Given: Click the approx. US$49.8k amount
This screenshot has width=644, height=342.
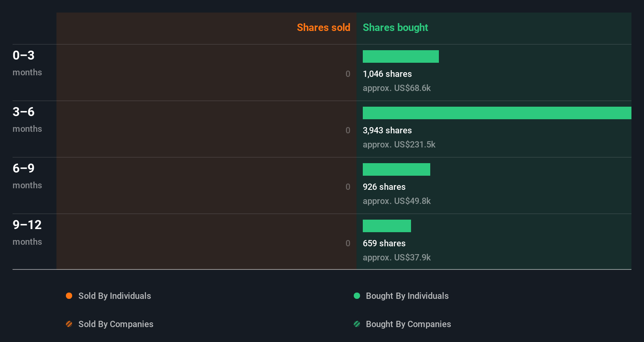Looking at the screenshot, I should point(397,201).
